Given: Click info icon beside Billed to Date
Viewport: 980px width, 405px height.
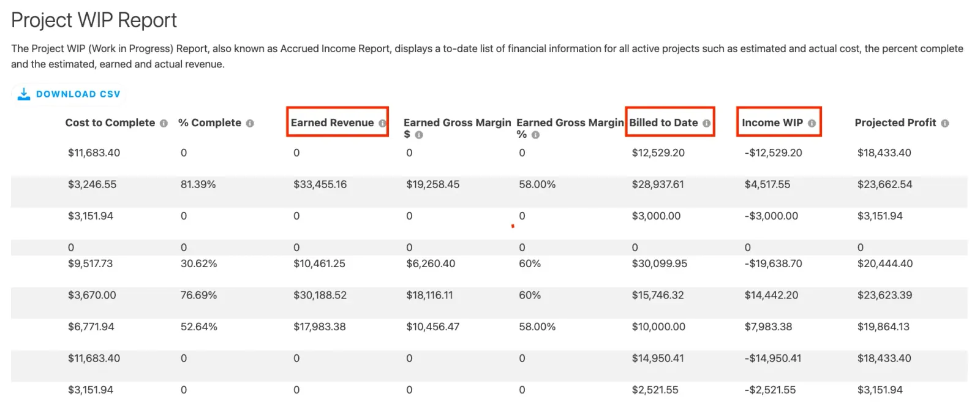Looking at the screenshot, I should coord(706,123).
